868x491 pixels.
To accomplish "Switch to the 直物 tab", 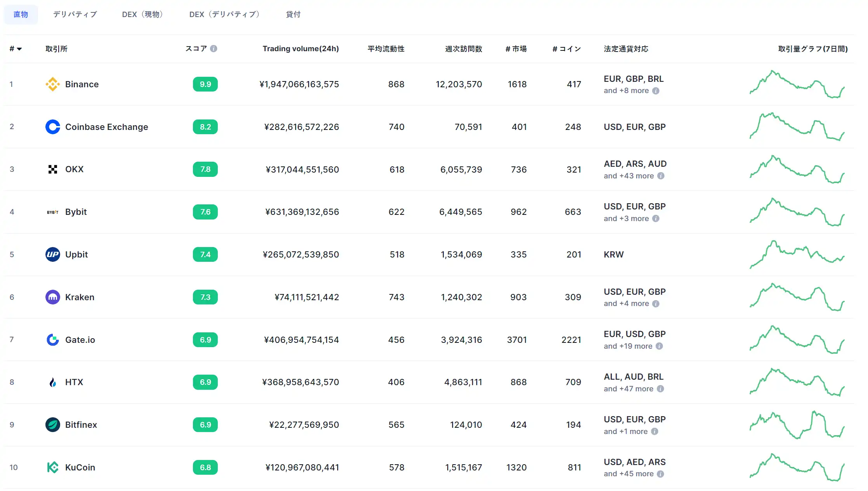I will tap(21, 14).
